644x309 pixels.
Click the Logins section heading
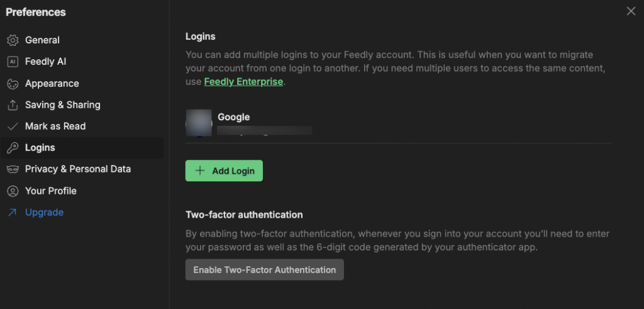201,36
